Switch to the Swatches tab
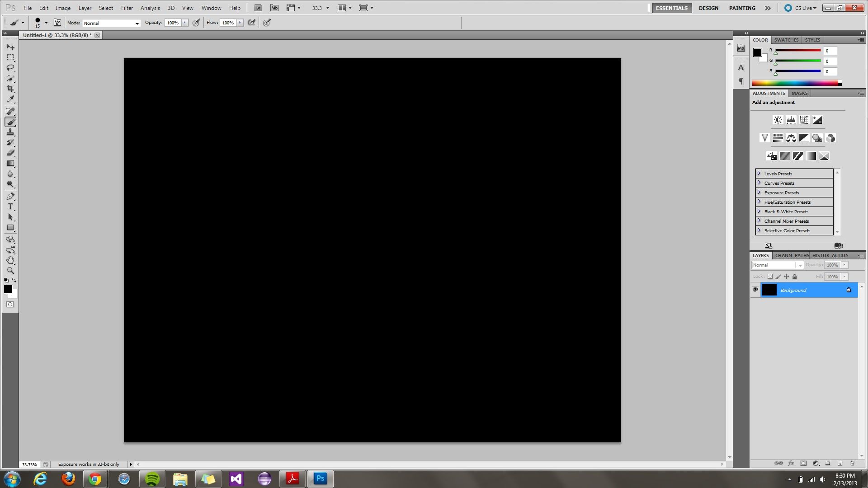The width and height of the screenshot is (868, 488). coord(786,40)
